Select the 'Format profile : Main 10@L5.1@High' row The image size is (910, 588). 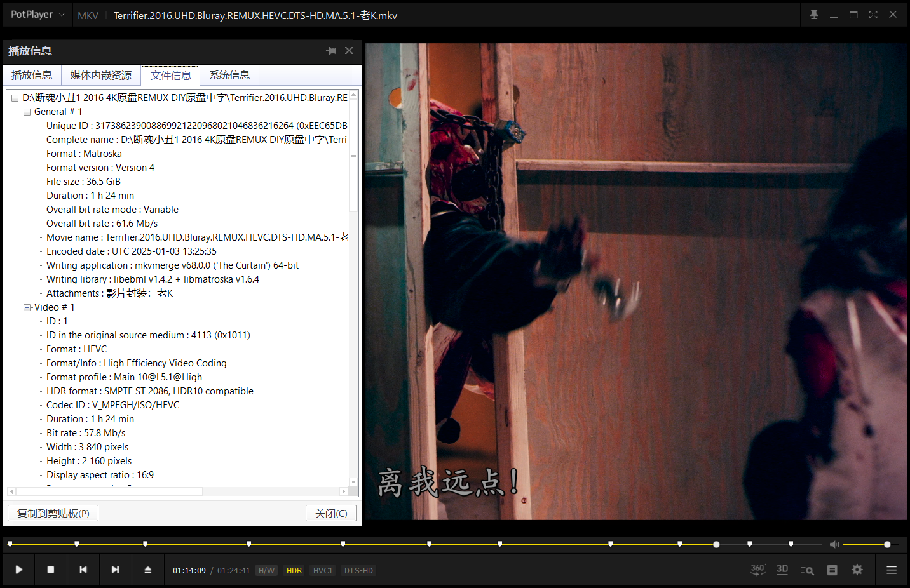click(x=124, y=377)
